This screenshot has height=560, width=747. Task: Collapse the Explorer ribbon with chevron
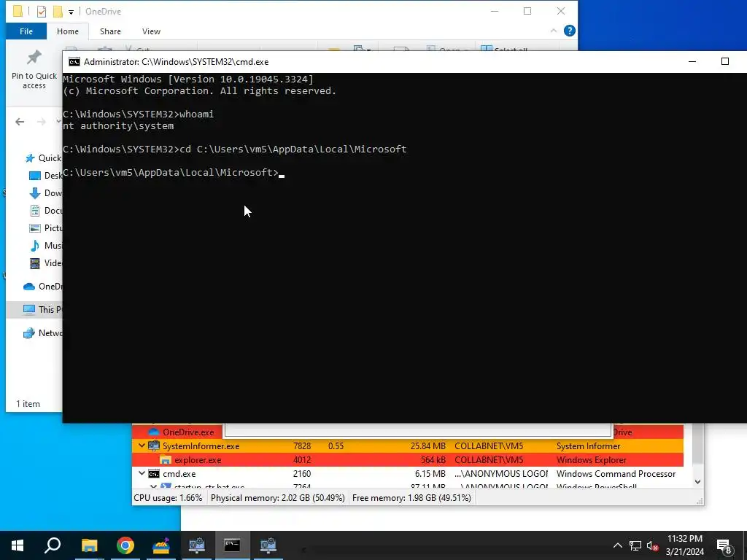pyautogui.click(x=553, y=31)
